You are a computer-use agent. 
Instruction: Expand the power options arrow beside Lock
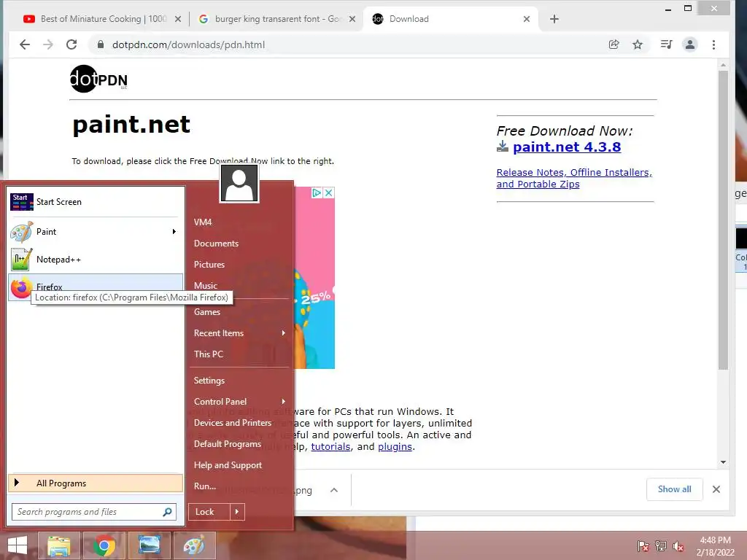point(237,512)
